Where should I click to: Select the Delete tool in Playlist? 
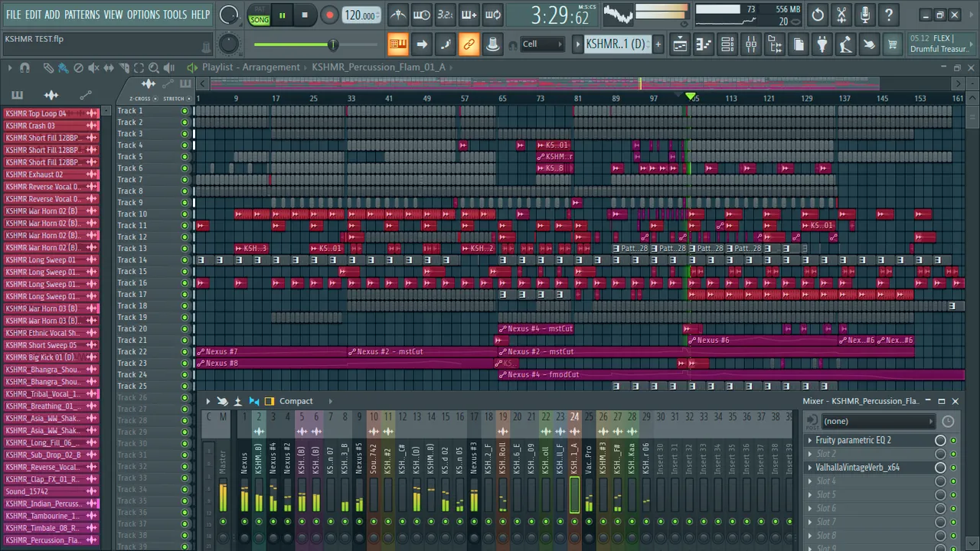pyautogui.click(x=78, y=68)
